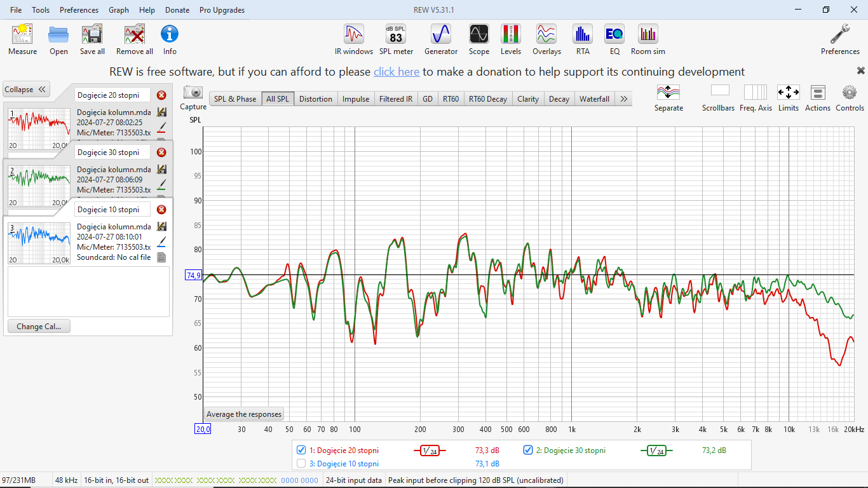
Task: Open the EQ window
Action: (614, 39)
